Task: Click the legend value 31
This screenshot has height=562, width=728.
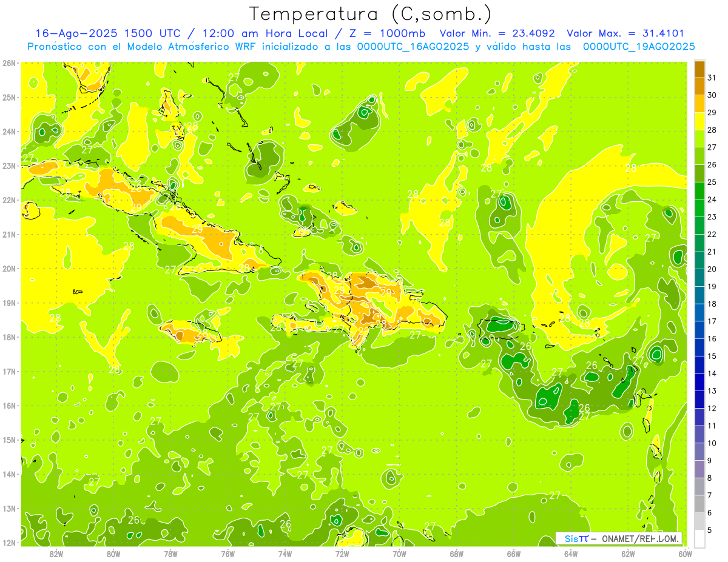Action: [x=712, y=78]
